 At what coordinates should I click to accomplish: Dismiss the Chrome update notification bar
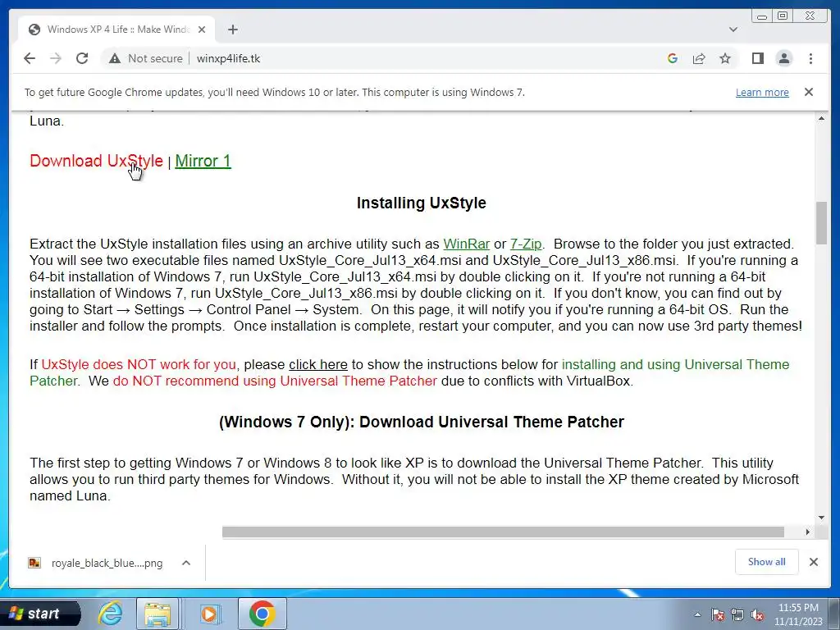coord(809,92)
